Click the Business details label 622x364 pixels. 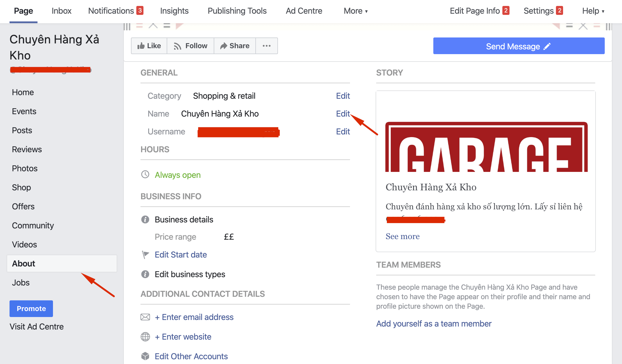184,219
